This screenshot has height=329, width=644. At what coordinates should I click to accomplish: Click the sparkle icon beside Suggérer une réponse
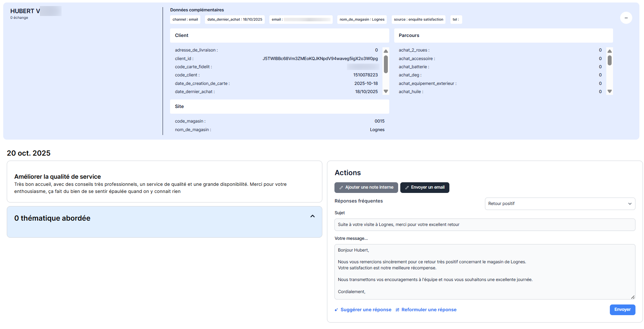(336, 310)
